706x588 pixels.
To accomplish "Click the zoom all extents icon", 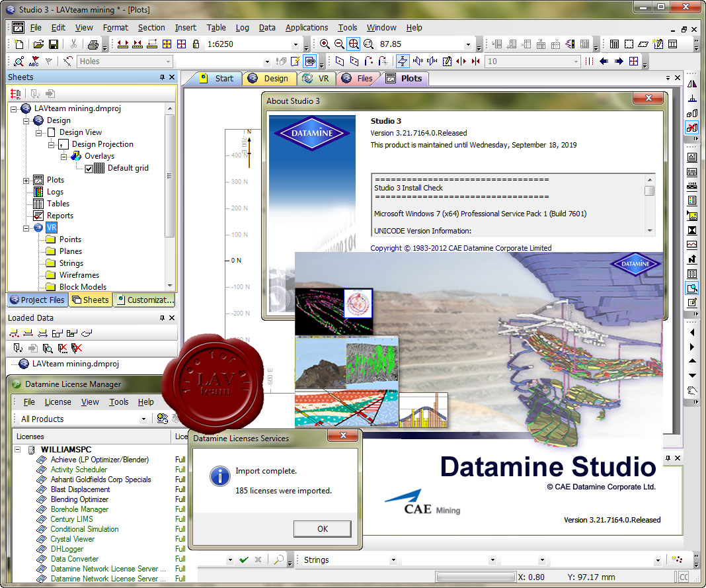I will (x=354, y=44).
